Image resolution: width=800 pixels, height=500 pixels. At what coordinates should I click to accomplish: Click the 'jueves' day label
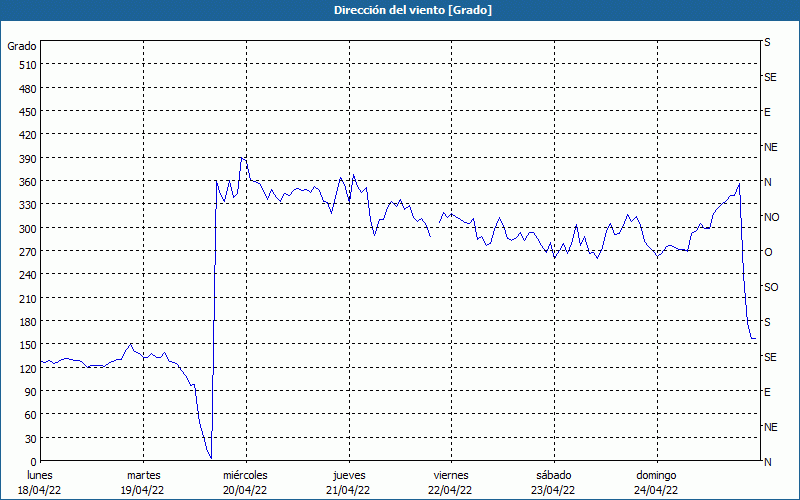(x=349, y=475)
